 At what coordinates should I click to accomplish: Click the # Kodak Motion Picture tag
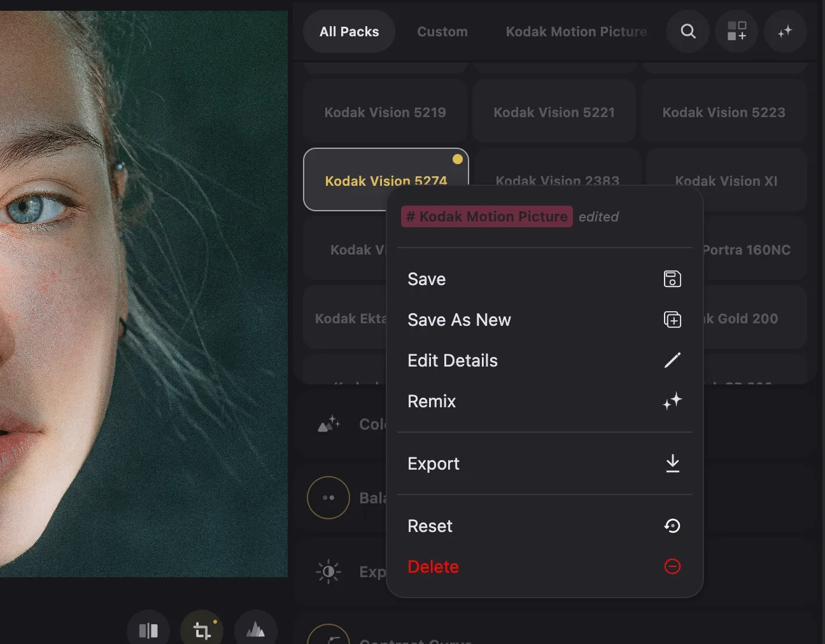[487, 216]
